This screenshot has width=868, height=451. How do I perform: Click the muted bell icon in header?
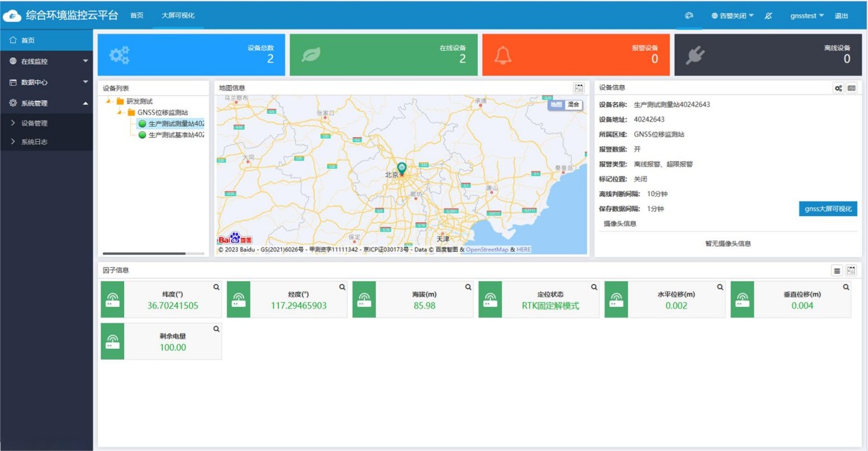tap(769, 16)
